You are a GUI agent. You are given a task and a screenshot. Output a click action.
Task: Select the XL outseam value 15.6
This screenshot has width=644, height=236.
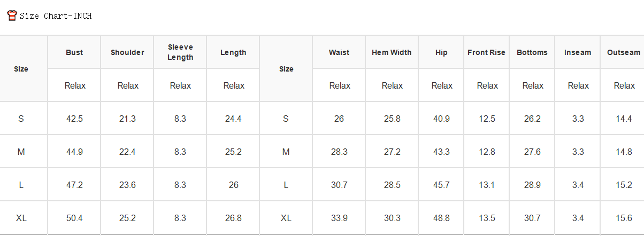624,218
